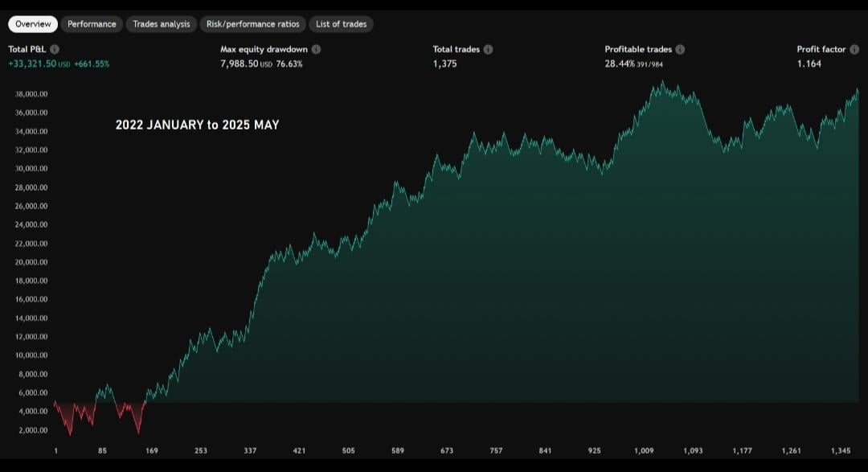Click info icon beside Max equity drawdown
Viewport: 868px width, 472px height.
tap(316, 49)
